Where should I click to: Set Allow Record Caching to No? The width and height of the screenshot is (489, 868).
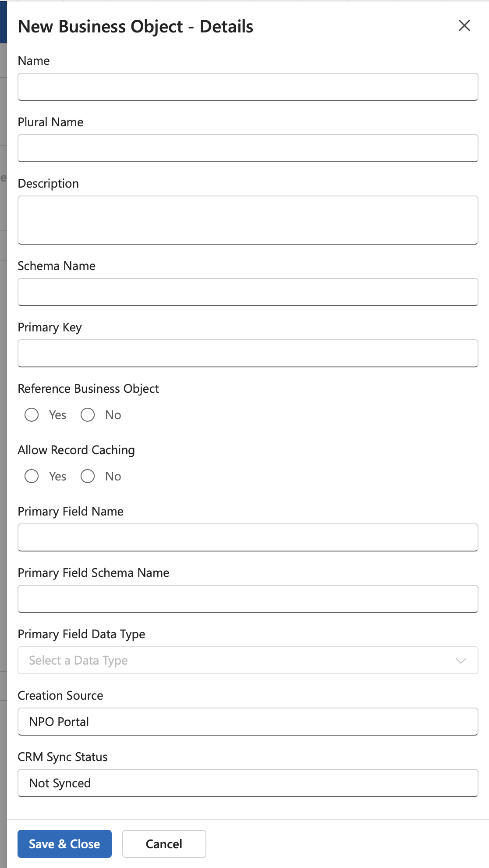tap(88, 476)
